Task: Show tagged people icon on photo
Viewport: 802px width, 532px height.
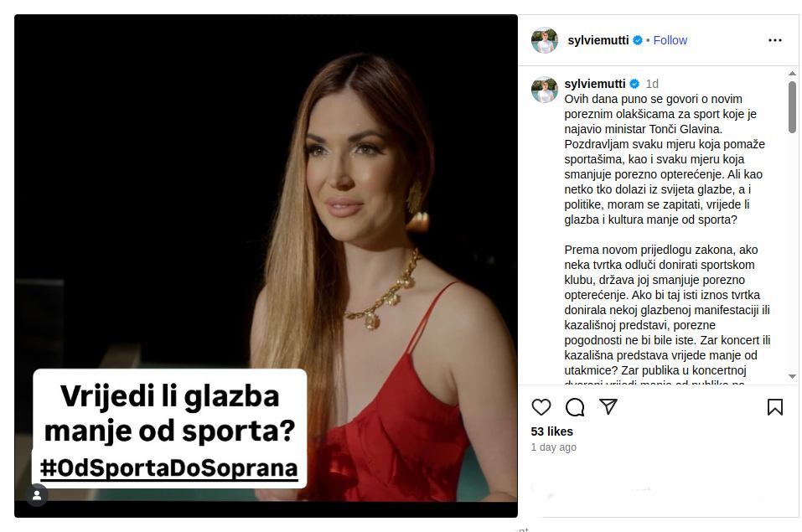Action: point(37,495)
